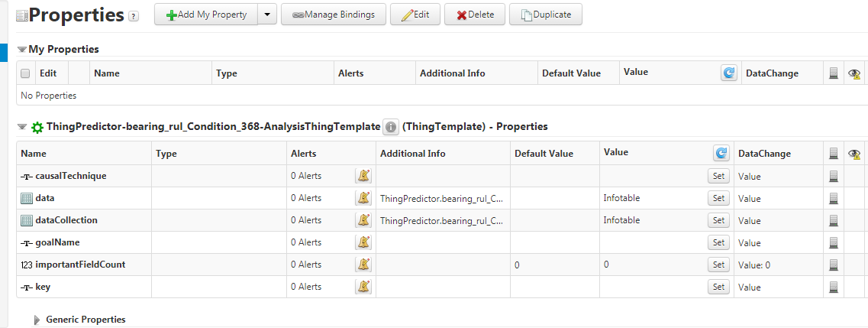Viewport: 868px width, 328px height.
Task: Click Additional Info text in data row
Action: click(x=442, y=198)
